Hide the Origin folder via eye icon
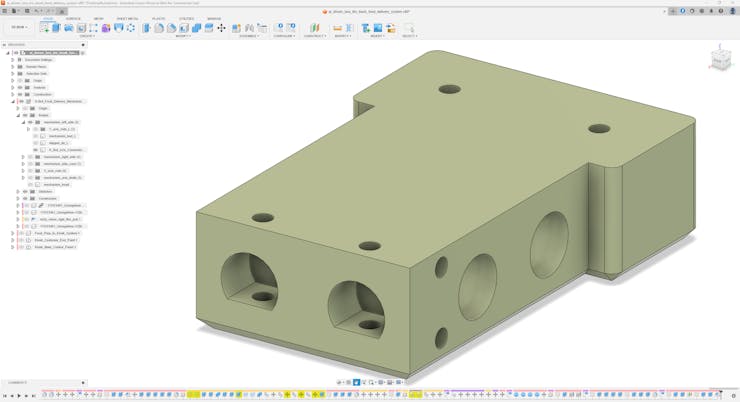740x402 pixels. 20,81
